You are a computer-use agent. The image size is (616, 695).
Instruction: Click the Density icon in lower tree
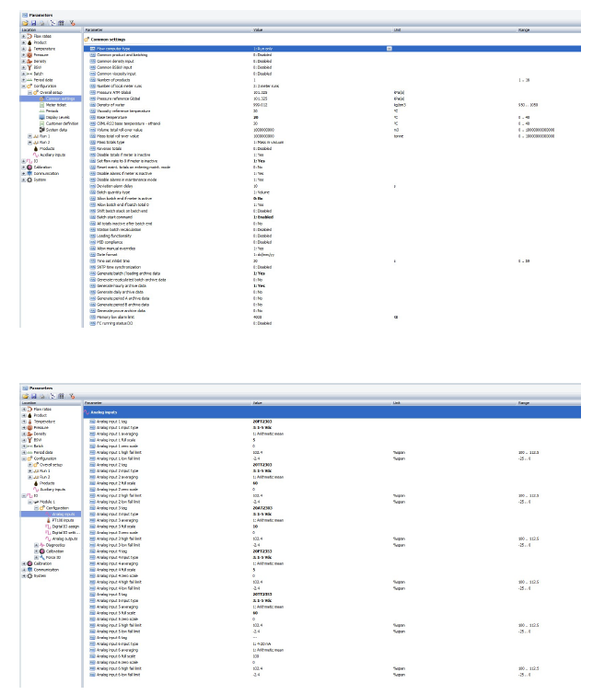click(x=29, y=434)
